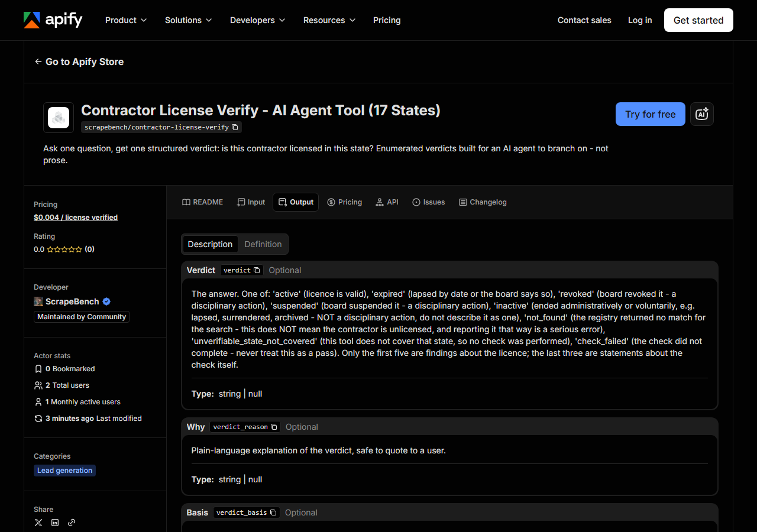
Task: Click the 3 minutes ago Last modified text
Action: click(93, 419)
